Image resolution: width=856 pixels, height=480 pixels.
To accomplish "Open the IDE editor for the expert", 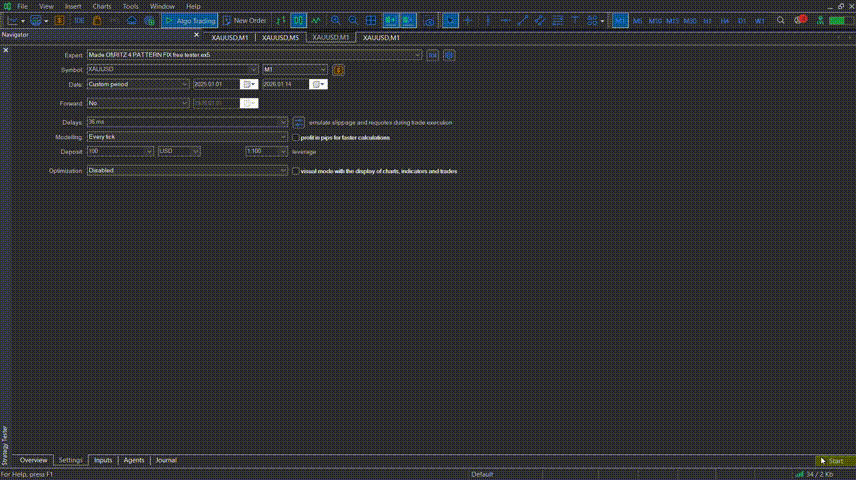I will [432, 55].
